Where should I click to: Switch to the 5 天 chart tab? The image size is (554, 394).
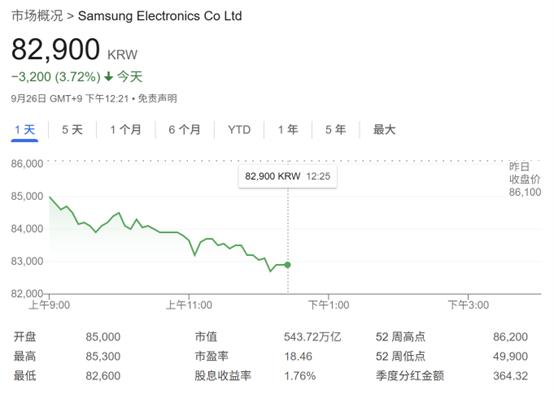tap(72, 130)
